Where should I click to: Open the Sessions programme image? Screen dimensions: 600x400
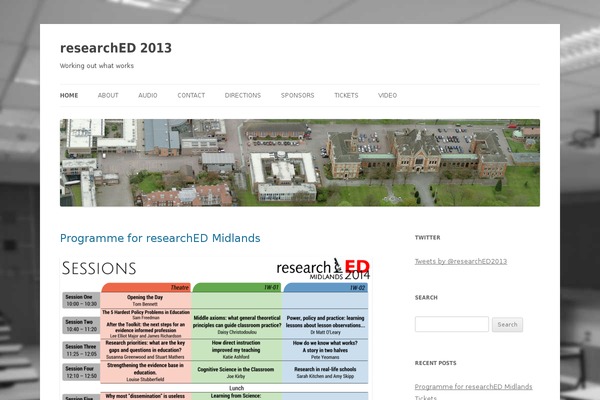pyautogui.click(x=215, y=328)
